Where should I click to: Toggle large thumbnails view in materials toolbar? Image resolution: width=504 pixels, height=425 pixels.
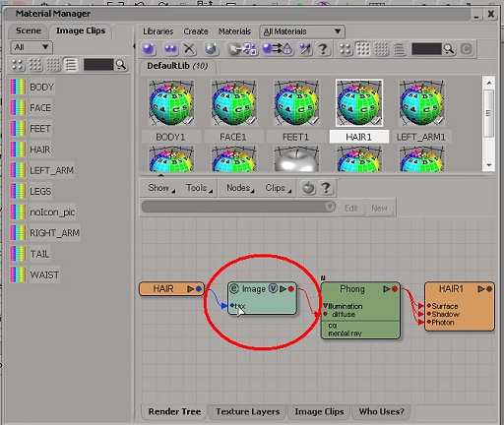tap(346, 49)
